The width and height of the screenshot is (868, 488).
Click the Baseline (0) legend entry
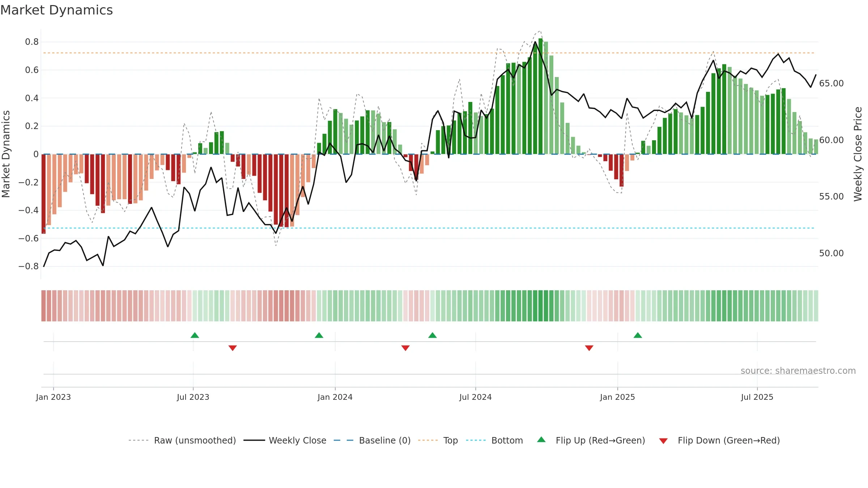(372, 440)
